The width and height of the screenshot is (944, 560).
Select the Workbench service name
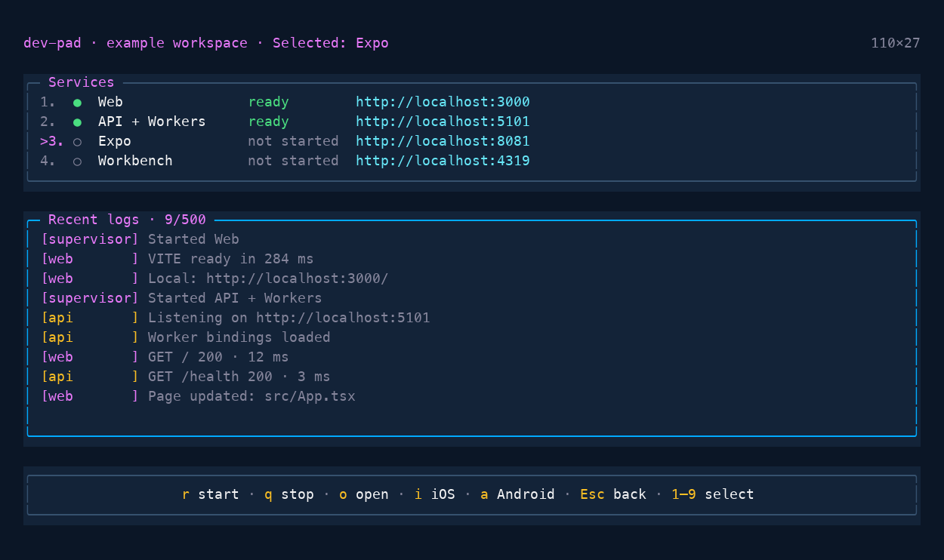tap(135, 161)
